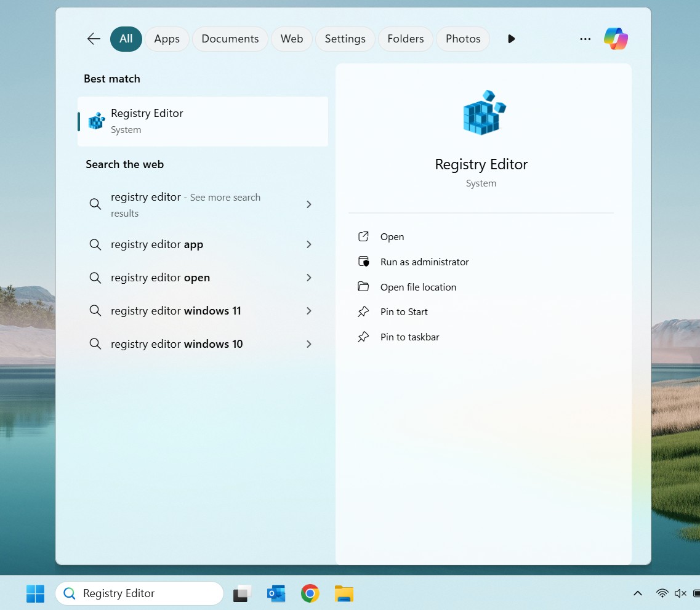Expand the chevron next to 'registry editor windows 10'
This screenshot has height=610, width=700.
pos(309,344)
